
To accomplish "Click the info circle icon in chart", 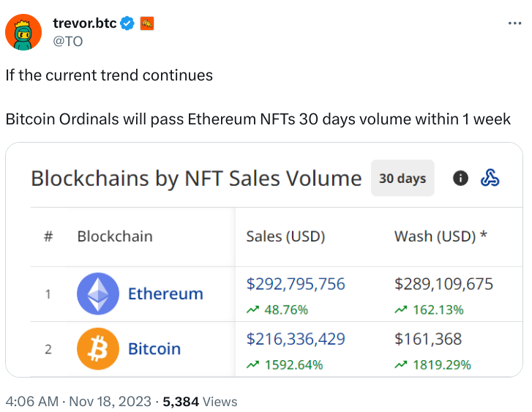I will click(460, 178).
